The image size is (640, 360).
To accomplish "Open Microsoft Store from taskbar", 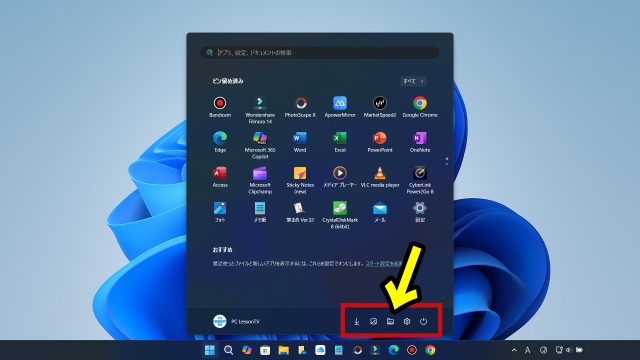I will pos(265,350).
